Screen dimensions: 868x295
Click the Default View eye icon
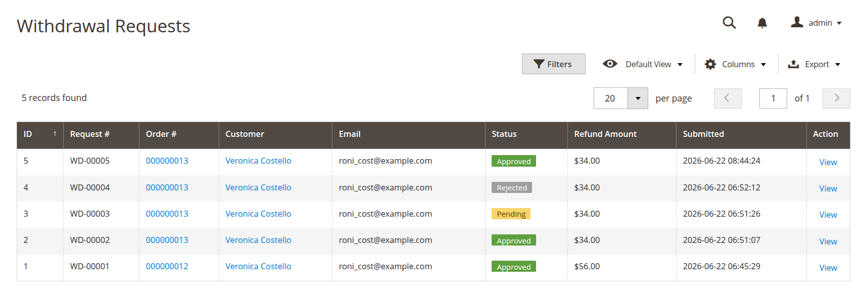coord(610,64)
